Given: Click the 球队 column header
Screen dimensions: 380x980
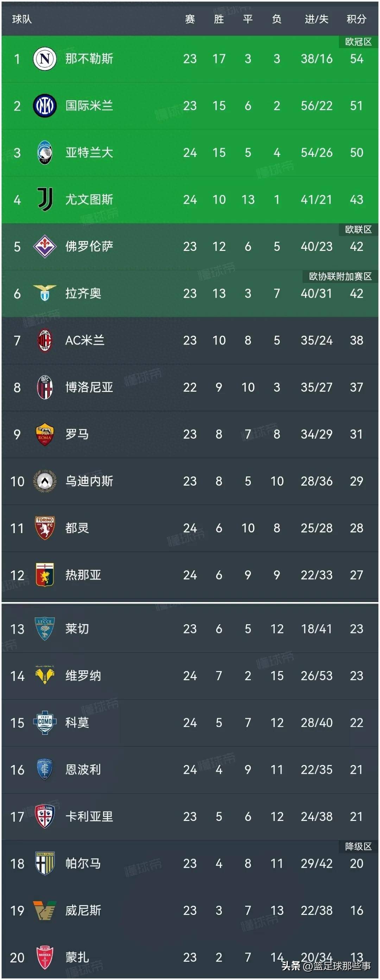Looking at the screenshot, I should tap(22, 19).
